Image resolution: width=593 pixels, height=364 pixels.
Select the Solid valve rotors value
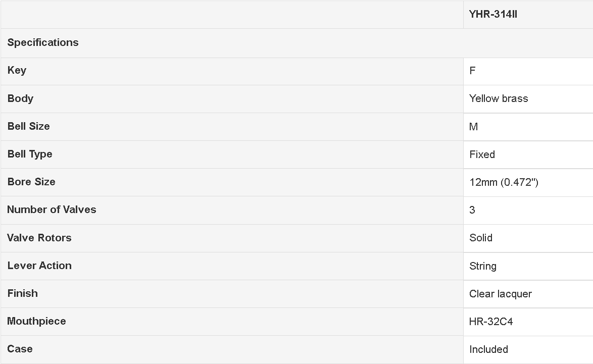(x=481, y=238)
